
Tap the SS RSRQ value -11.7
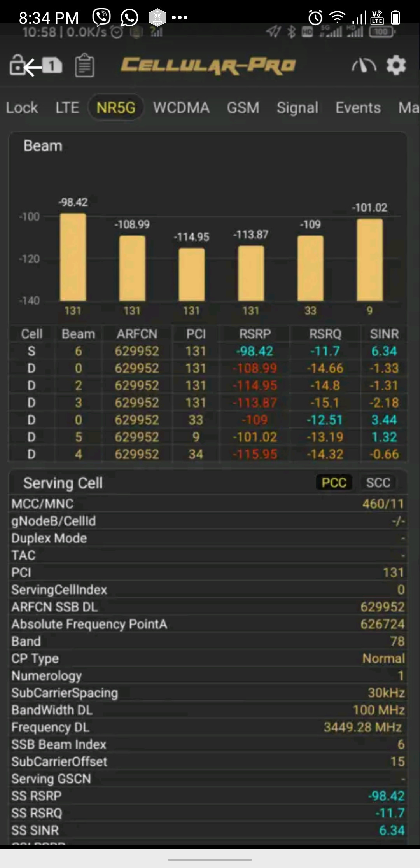coord(390,813)
